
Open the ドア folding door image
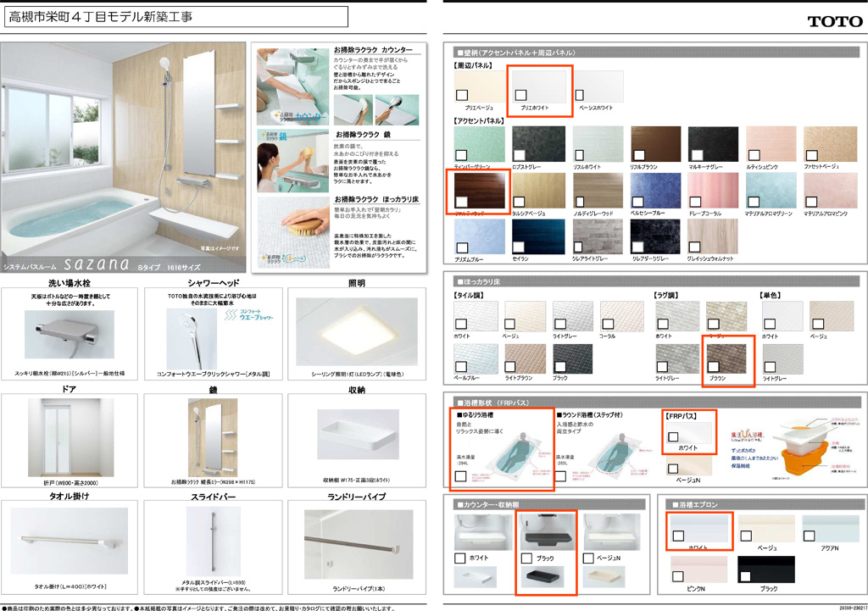(70, 438)
